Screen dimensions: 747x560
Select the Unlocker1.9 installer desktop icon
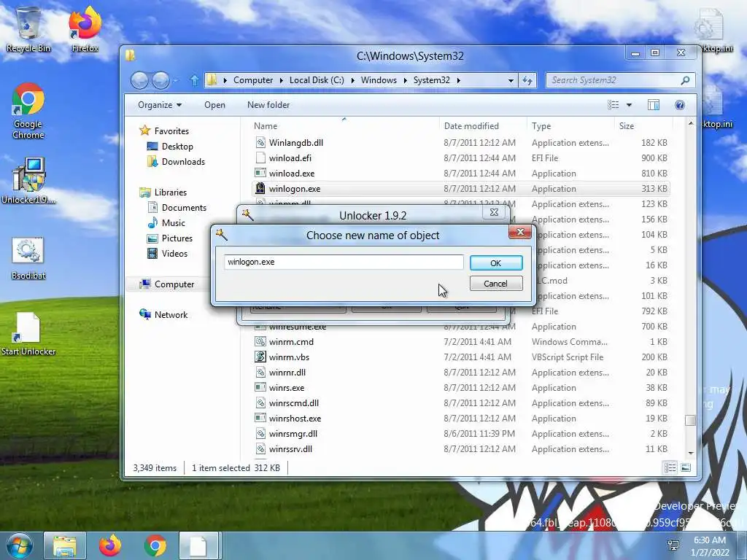[28, 181]
